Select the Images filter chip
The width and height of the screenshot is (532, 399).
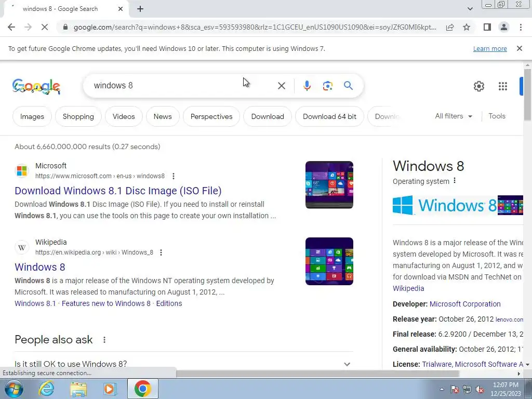(32, 116)
